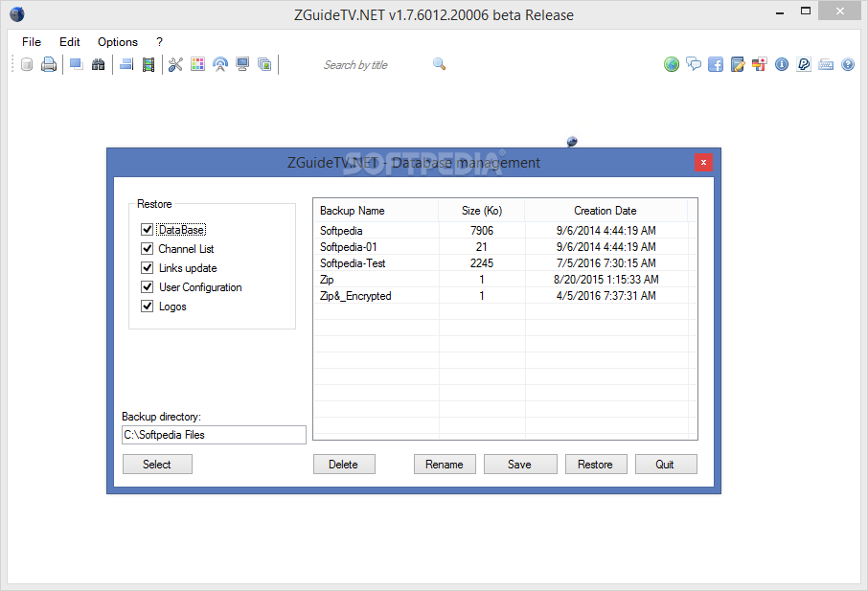Open the ? help menu
This screenshot has width=868, height=591.
pyautogui.click(x=159, y=42)
